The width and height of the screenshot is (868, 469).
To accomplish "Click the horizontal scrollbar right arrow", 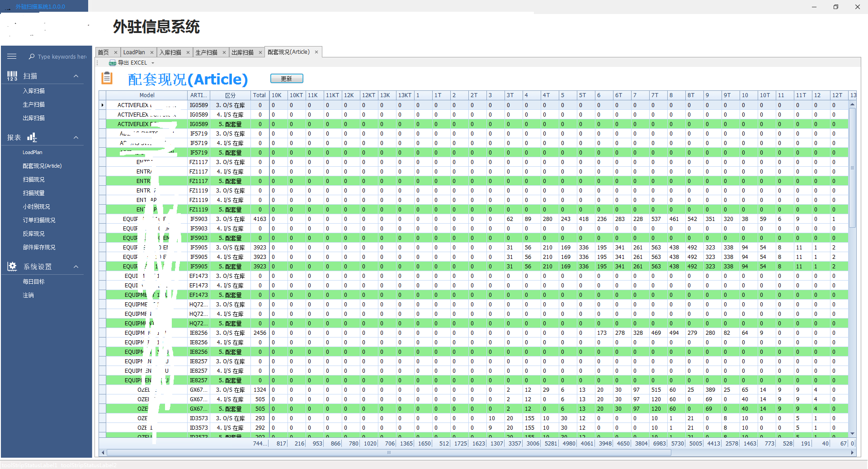I will pyautogui.click(x=853, y=453).
